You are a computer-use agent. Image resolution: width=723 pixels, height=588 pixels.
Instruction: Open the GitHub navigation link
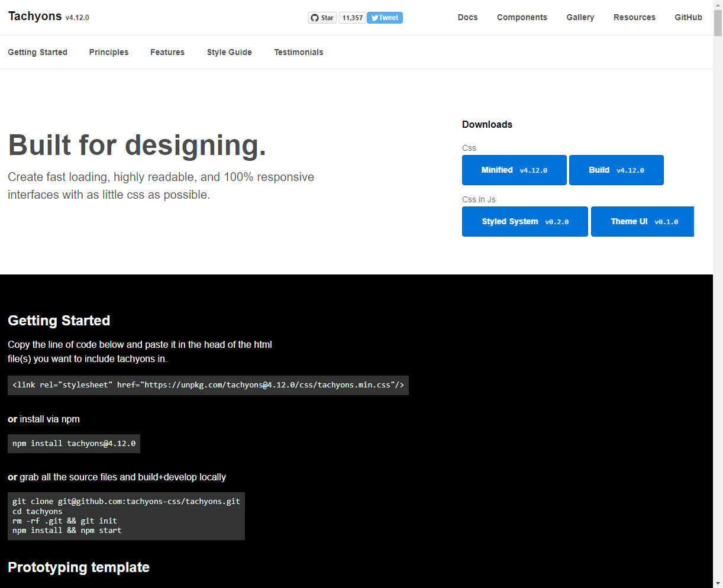pyautogui.click(x=688, y=18)
